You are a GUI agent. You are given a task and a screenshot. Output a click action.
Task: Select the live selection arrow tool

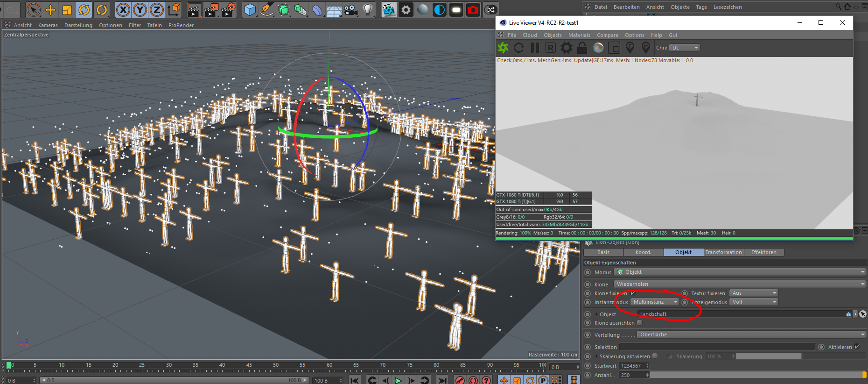(33, 9)
